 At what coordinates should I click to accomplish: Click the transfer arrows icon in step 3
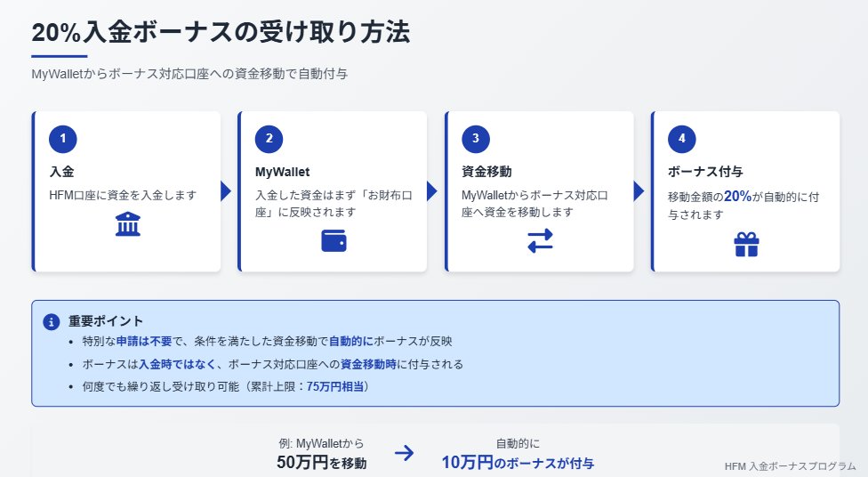tap(541, 241)
